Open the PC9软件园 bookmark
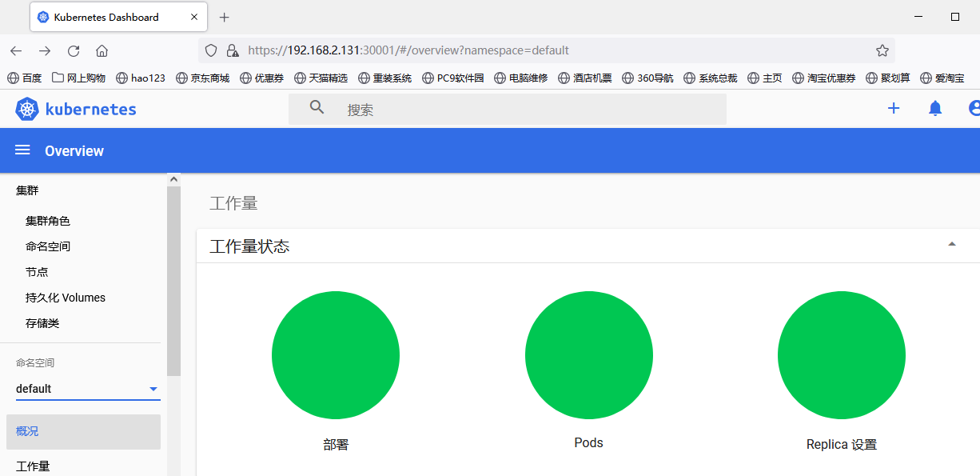The height and width of the screenshot is (476, 980). pos(453,78)
